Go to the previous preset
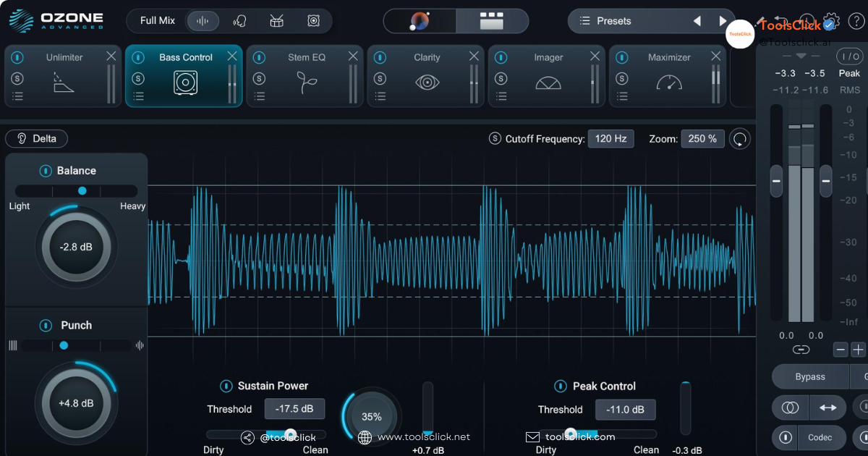 pyautogui.click(x=697, y=21)
